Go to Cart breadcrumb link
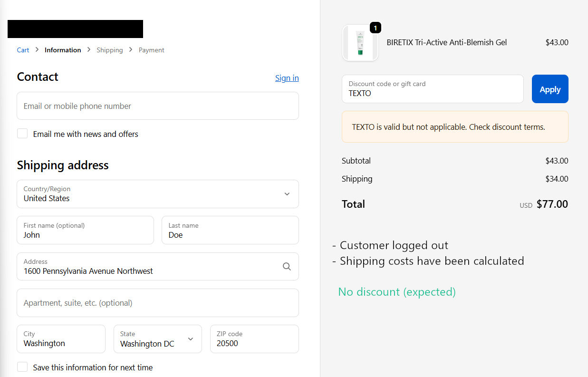588x377 pixels. click(x=23, y=50)
